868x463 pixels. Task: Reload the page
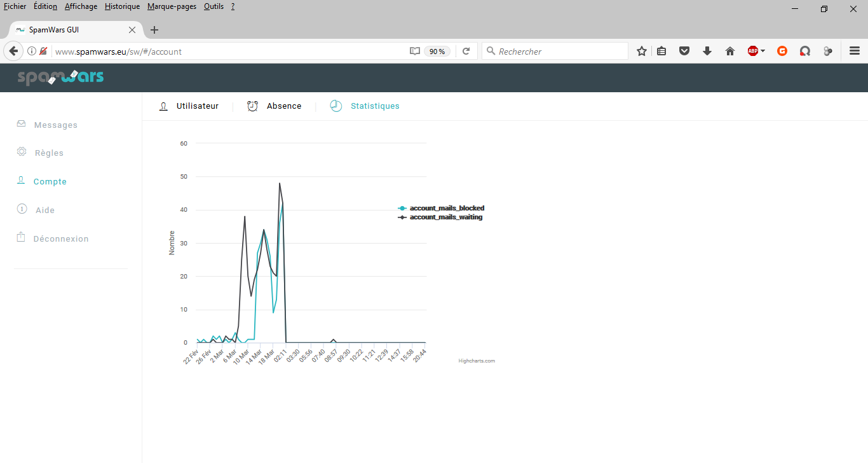[466, 51]
